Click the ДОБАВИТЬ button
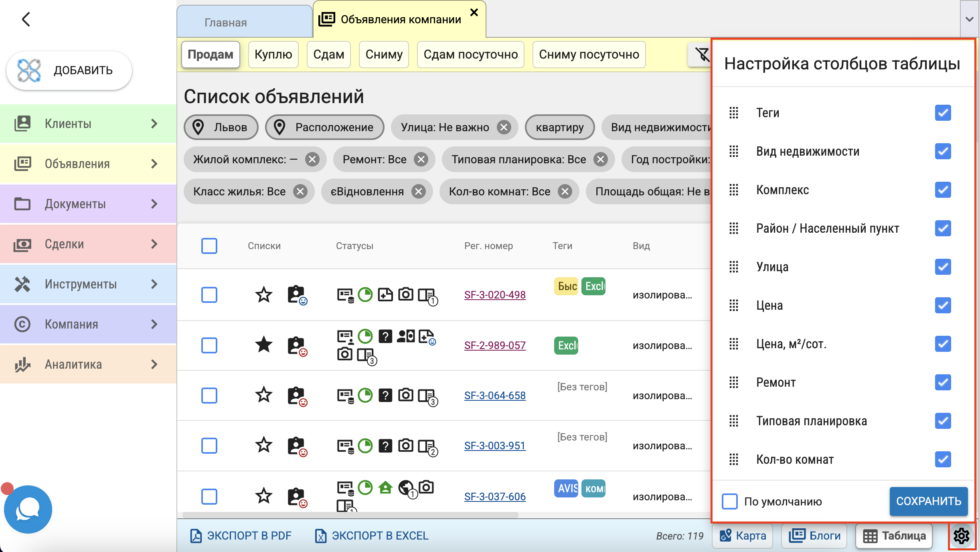 click(69, 70)
